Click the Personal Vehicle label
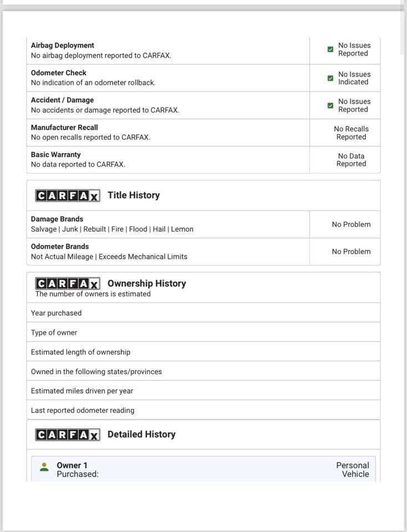Image resolution: width=407 pixels, height=532 pixels. 353,469
